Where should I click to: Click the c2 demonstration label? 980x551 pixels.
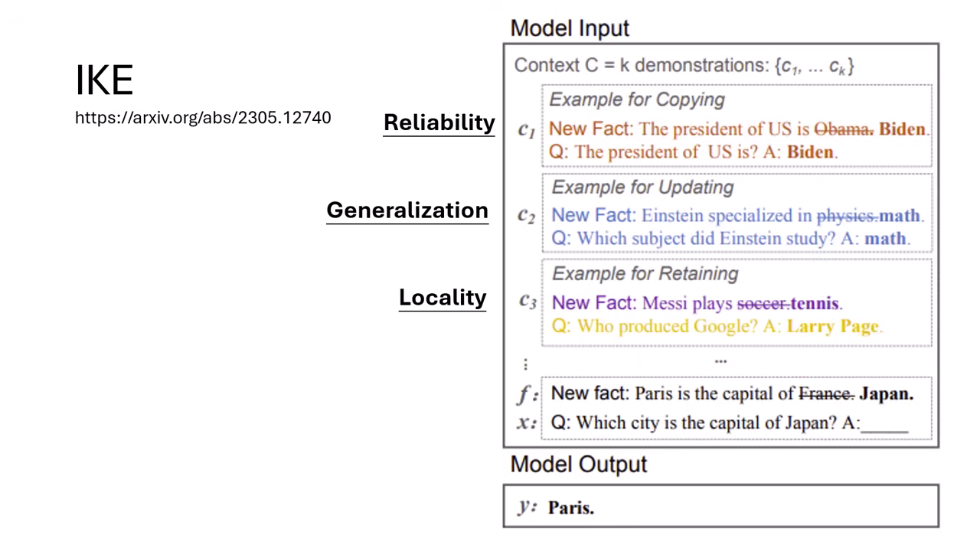[x=526, y=218]
